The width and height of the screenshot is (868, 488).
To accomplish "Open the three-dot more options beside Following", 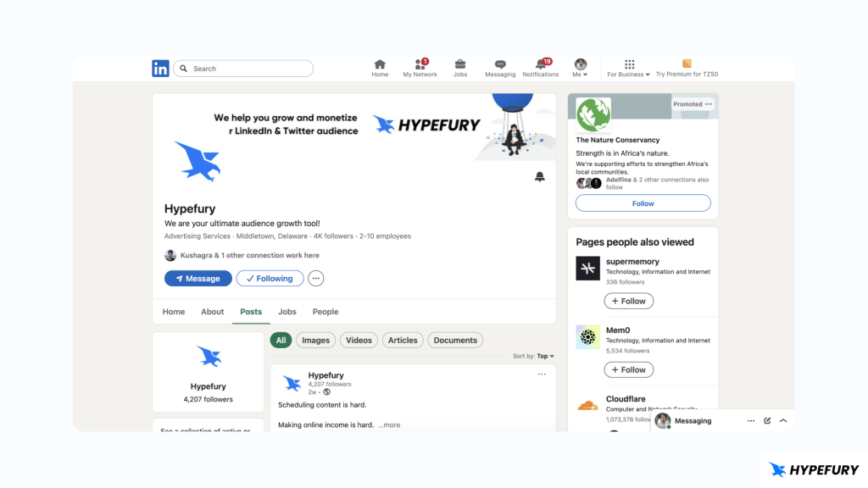I will pos(315,278).
